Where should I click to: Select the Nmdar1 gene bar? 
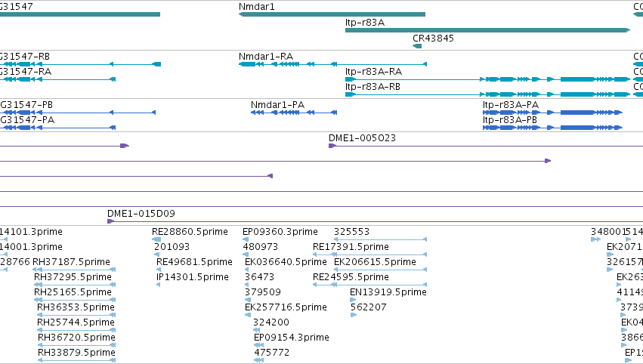[x=332, y=14]
